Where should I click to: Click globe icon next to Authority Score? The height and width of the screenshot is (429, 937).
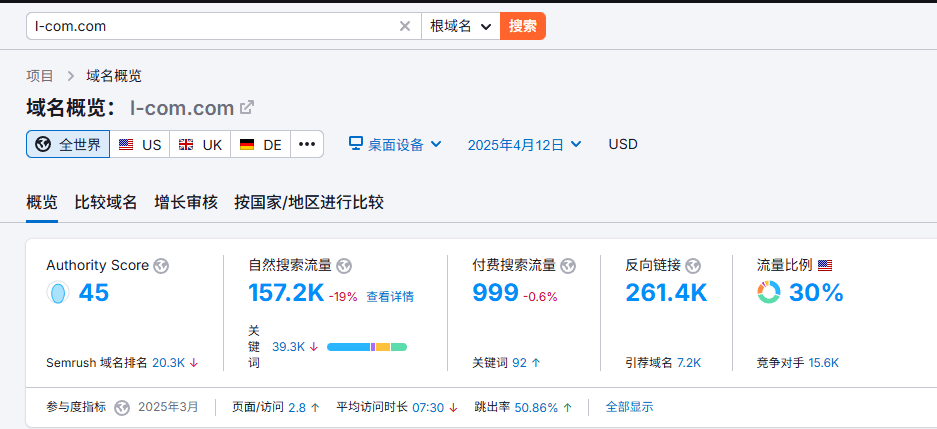(x=161, y=266)
